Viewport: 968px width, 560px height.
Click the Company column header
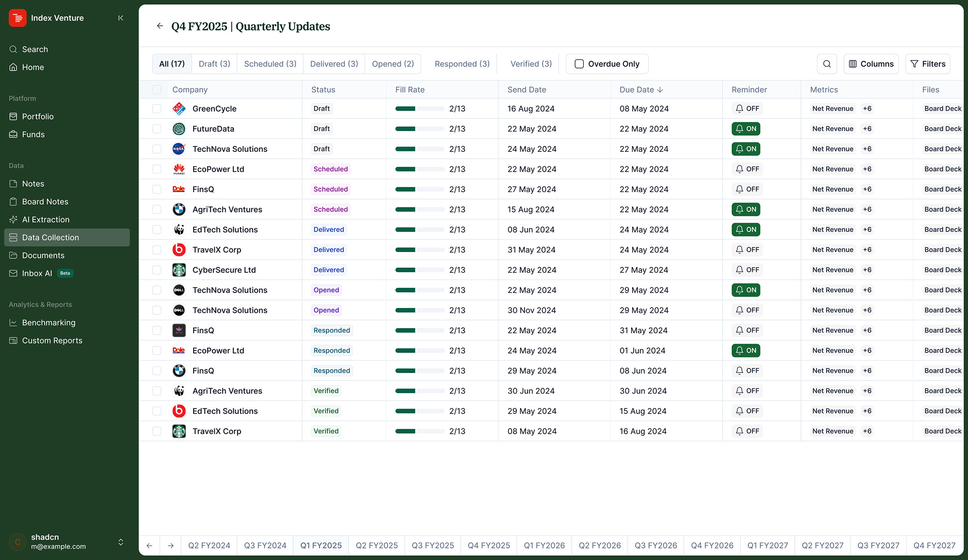click(190, 89)
